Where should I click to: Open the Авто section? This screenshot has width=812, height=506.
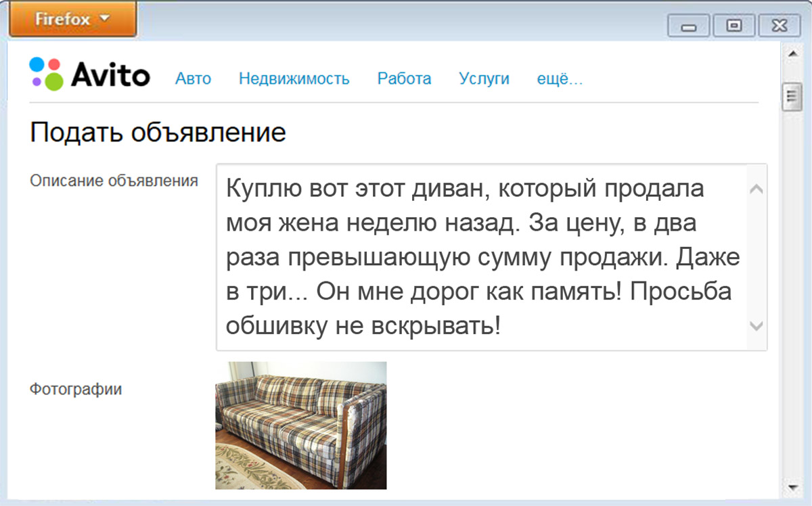[193, 78]
